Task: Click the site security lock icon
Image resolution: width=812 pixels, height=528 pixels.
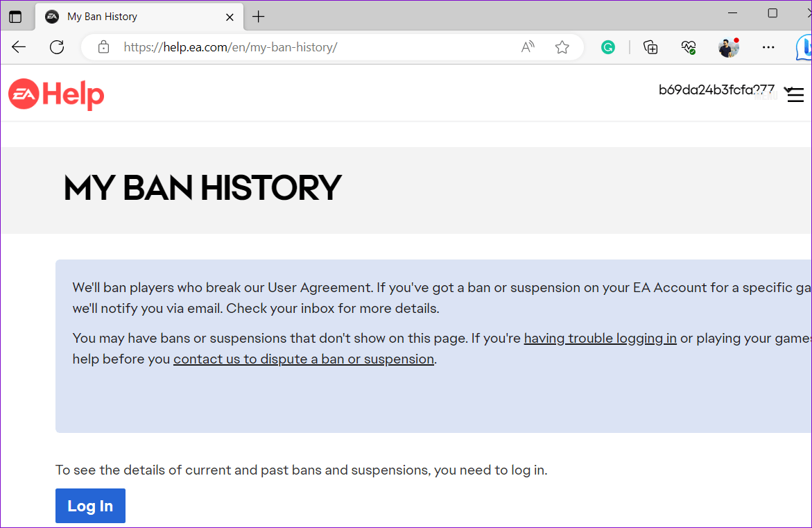Action: pos(103,47)
